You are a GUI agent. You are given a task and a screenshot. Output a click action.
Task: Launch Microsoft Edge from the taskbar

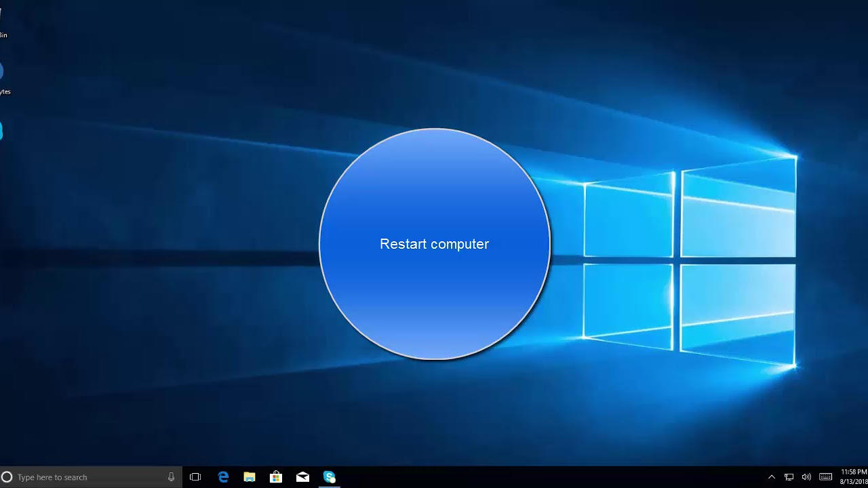pos(223,477)
